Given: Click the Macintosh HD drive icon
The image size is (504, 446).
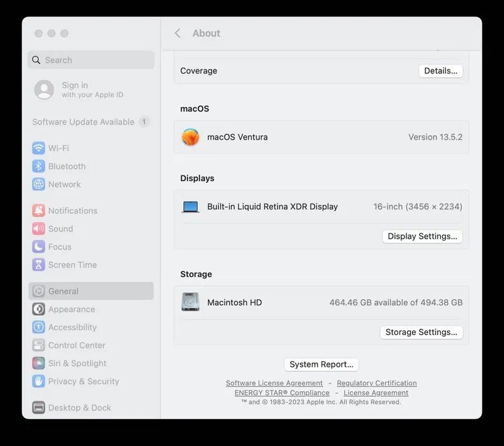Looking at the screenshot, I should click(x=190, y=302).
